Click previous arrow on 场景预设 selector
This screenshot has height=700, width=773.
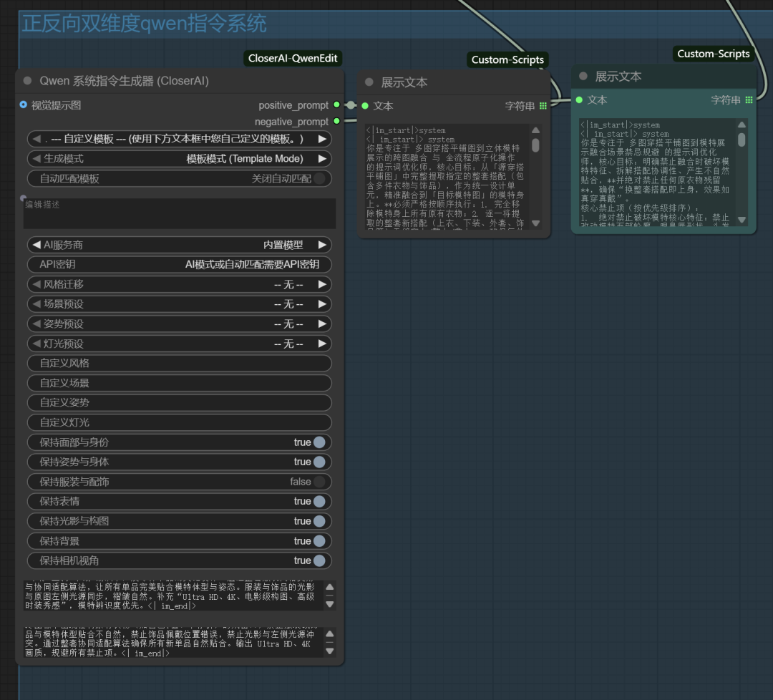[x=37, y=304]
